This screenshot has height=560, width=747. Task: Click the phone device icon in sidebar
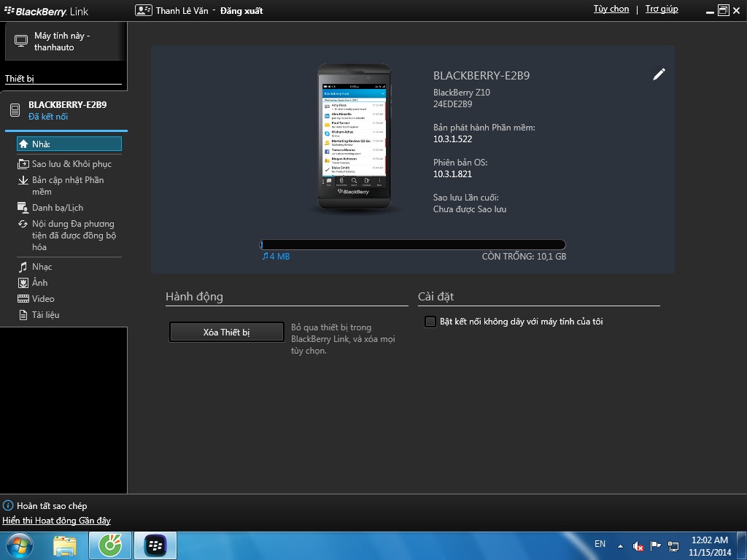coord(15,111)
